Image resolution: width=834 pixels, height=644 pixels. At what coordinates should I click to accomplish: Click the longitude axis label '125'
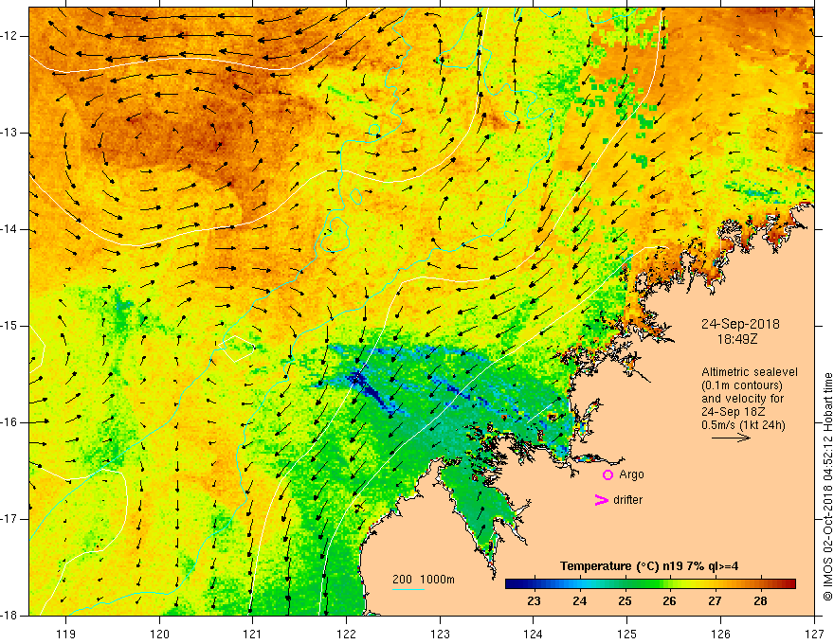click(627, 634)
